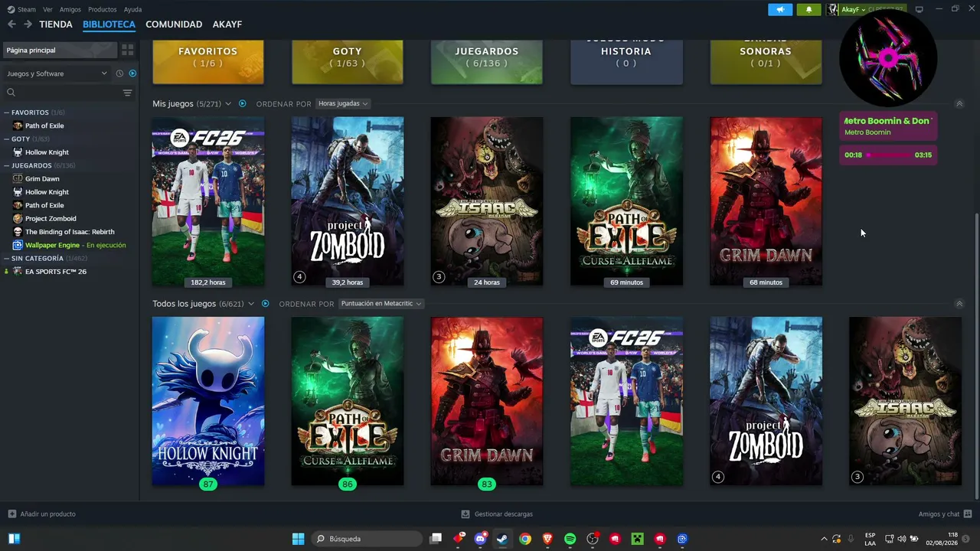
Task: Collapse the Todos los juegos shelf with double chevron
Action: [959, 304]
